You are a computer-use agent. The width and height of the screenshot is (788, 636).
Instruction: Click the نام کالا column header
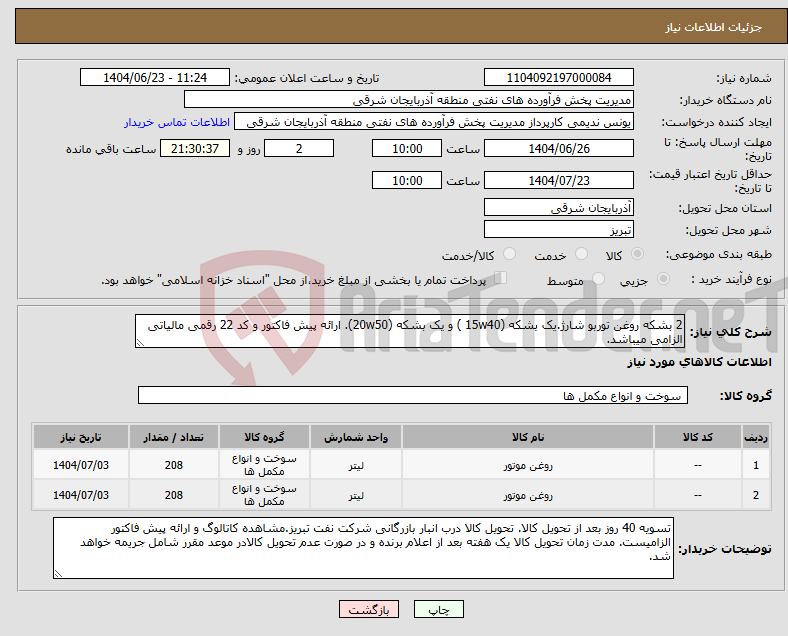pyautogui.click(x=528, y=437)
